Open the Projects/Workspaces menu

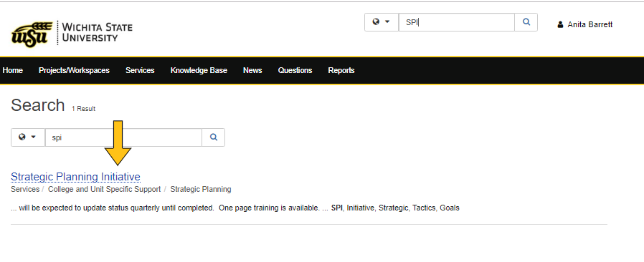coord(74,71)
